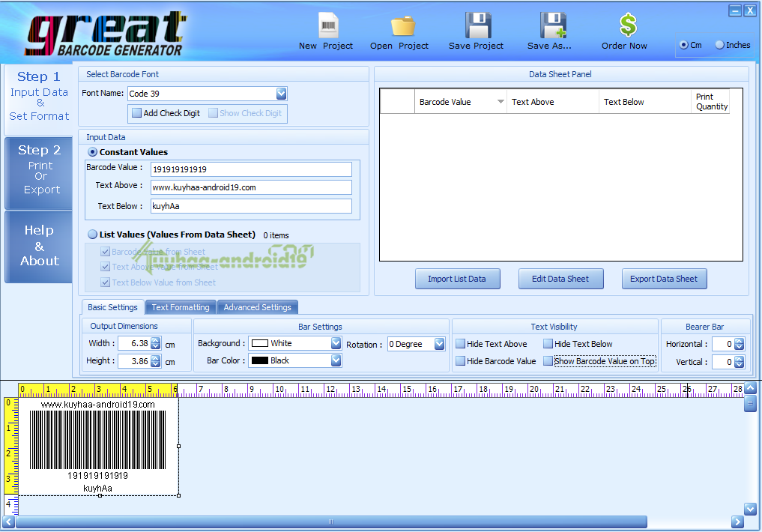This screenshot has width=762, height=532.
Task: Select the Inches unit radio button
Action: pos(720,45)
